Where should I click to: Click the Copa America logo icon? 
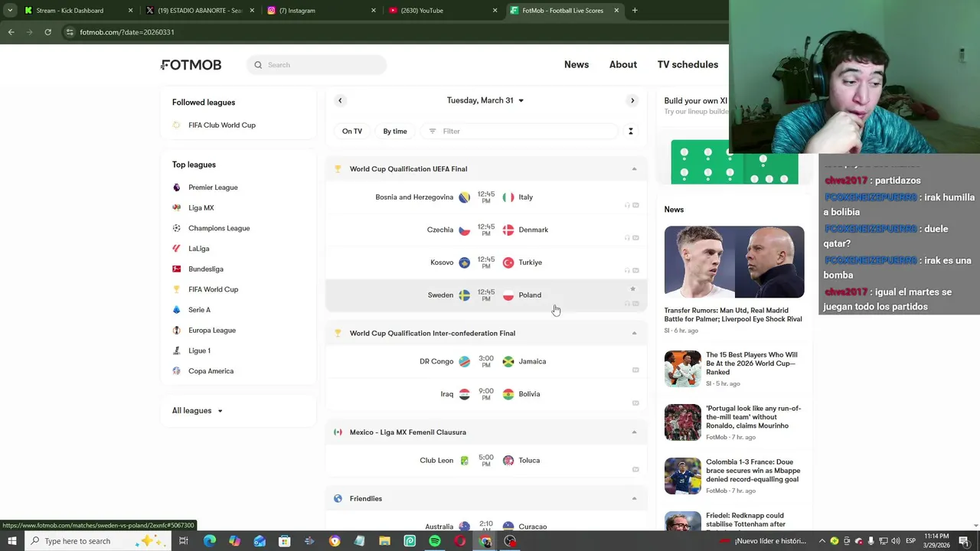(x=177, y=371)
